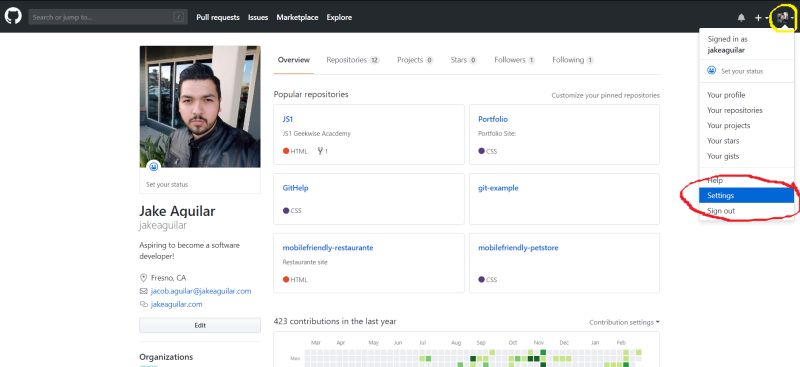Image resolution: width=800 pixels, height=367 pixels.
Task: Click the Jake Aguilar name heading
Action: (x=177, y=211)
